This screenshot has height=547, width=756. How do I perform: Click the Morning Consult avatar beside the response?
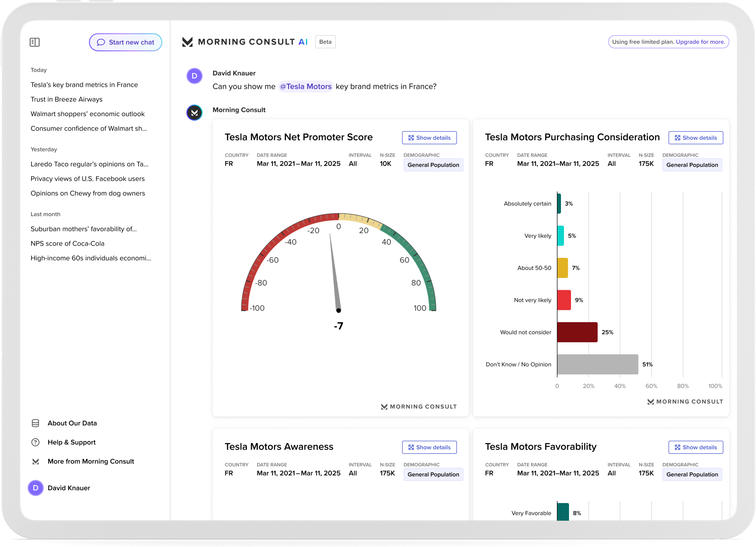[x=194, y=113]
